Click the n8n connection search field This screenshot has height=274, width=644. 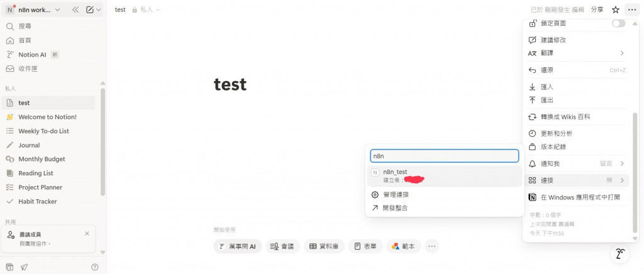[445, 156]
